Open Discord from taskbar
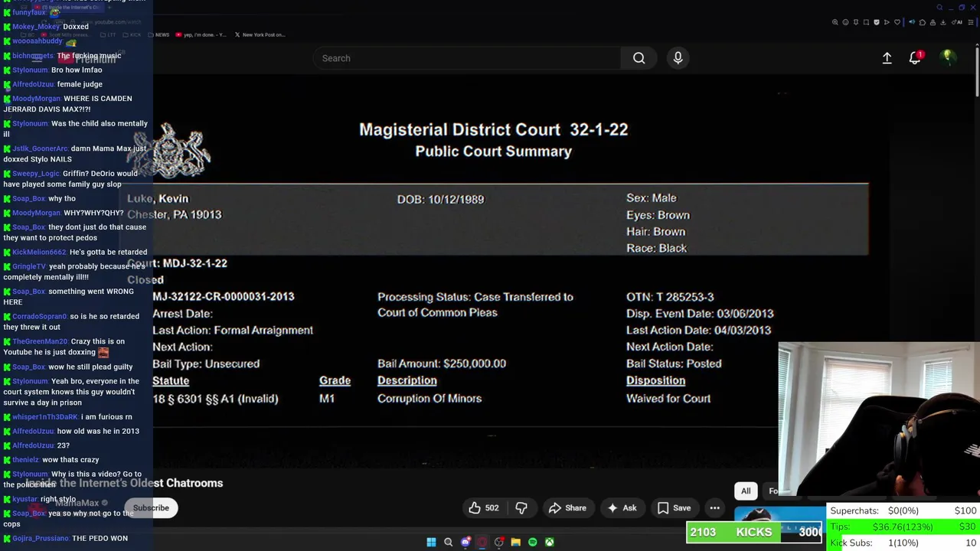This screenshot has height=551, width=980. [465, 542]
